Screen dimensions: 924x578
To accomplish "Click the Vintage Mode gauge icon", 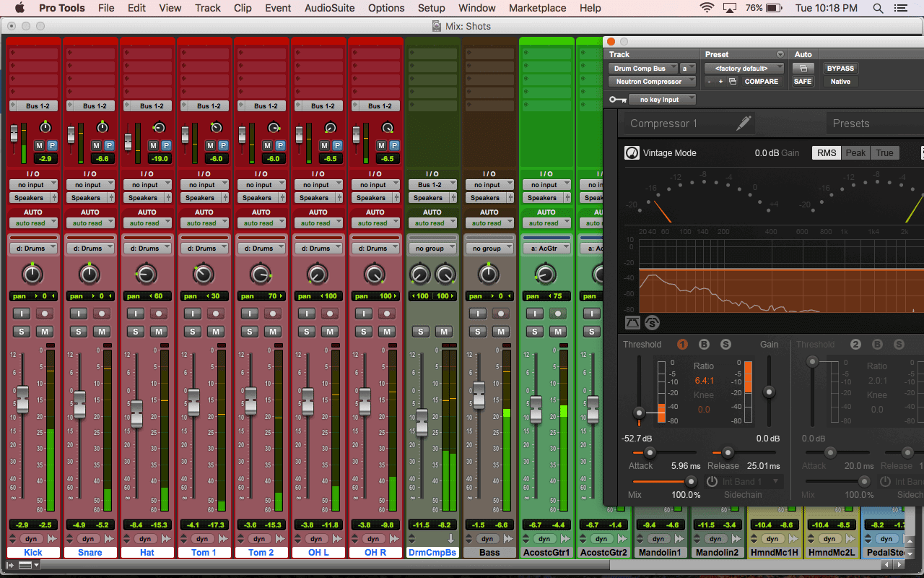I will click(632, 153).
